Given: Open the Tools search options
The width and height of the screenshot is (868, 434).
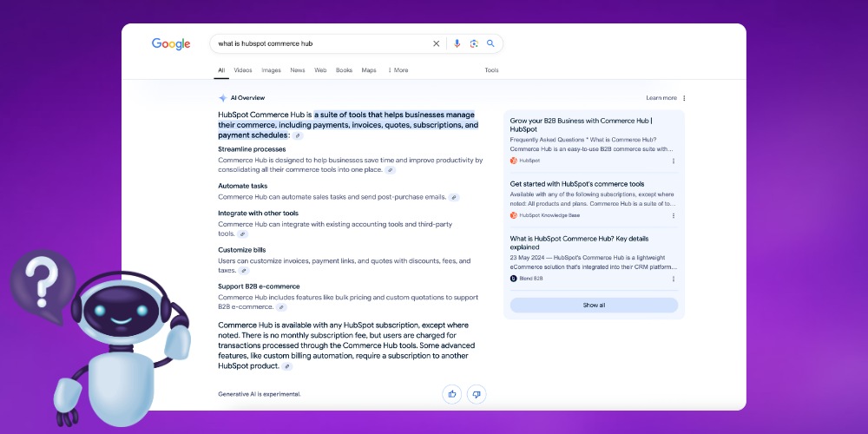Looking at the screenshot, I should 491,70.
